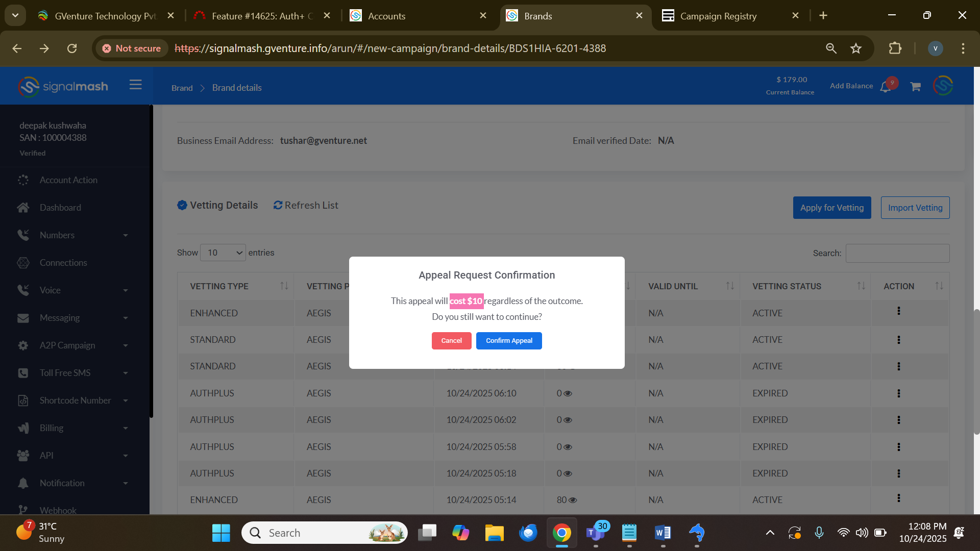Open browser extensions puzzle icon
980x551 pixels.
coord(895,48)
